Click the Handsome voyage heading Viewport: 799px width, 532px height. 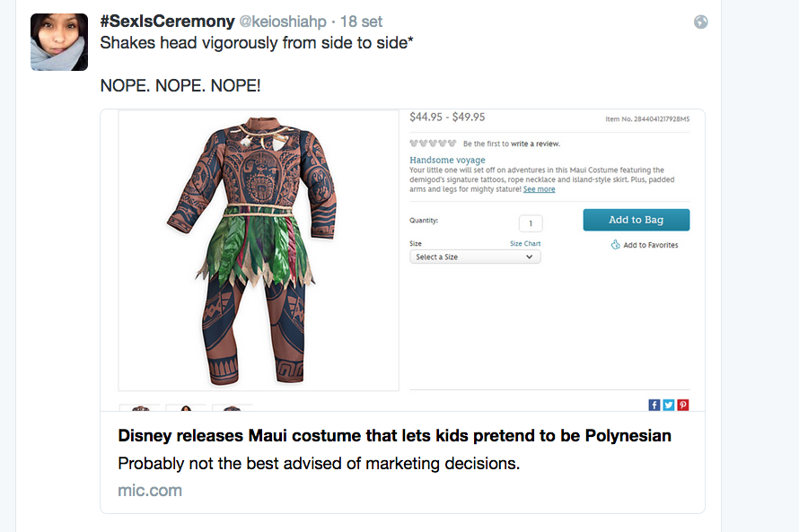point(447,160)
